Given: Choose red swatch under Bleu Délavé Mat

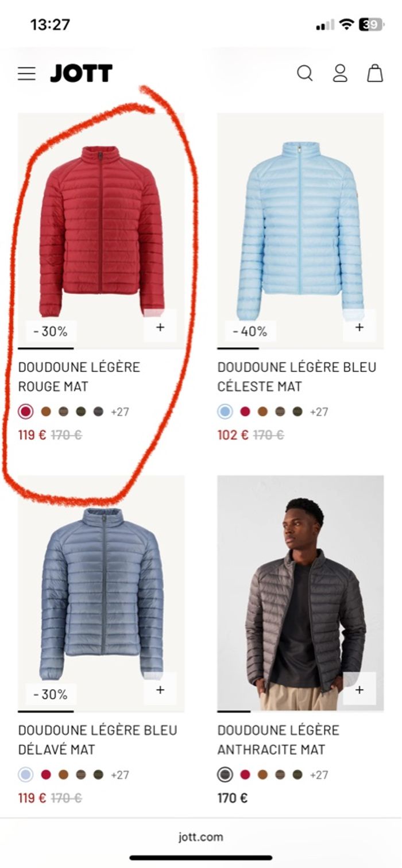Looking at the screenshot, I should [x=46, y=774].
